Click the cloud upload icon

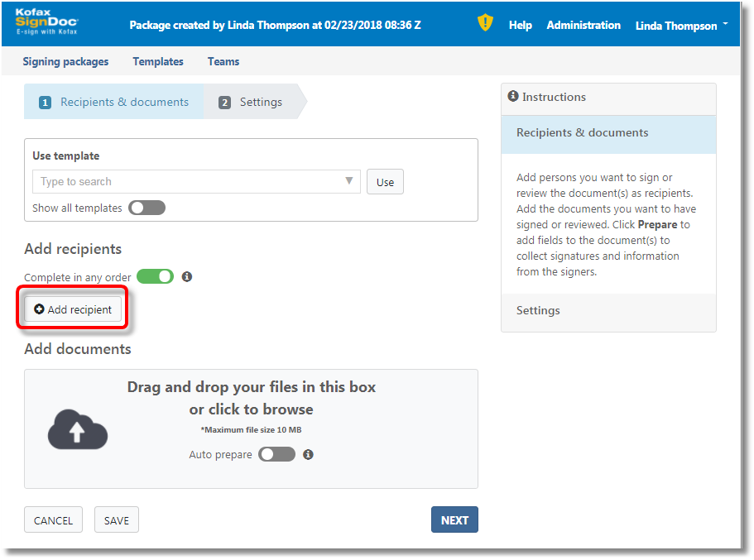click(77, 430)
